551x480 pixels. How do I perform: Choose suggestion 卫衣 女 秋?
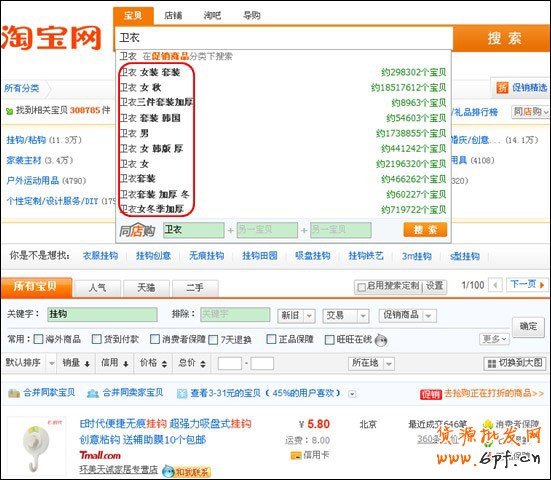coord(141,87)
